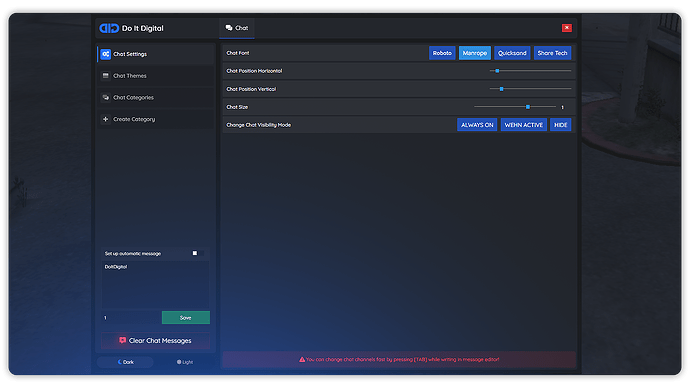
Task: Click the Chat Size value 1
Action: (x=562, y=107)
